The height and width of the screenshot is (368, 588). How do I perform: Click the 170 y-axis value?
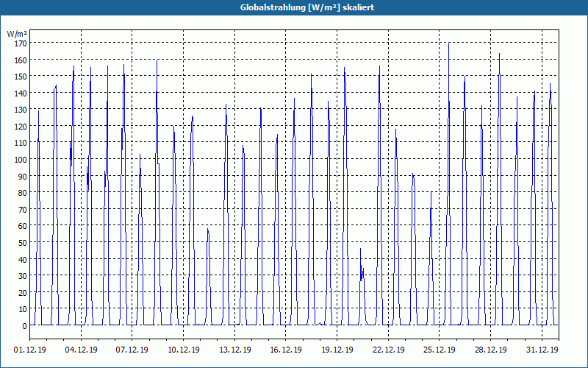[21, 43]
